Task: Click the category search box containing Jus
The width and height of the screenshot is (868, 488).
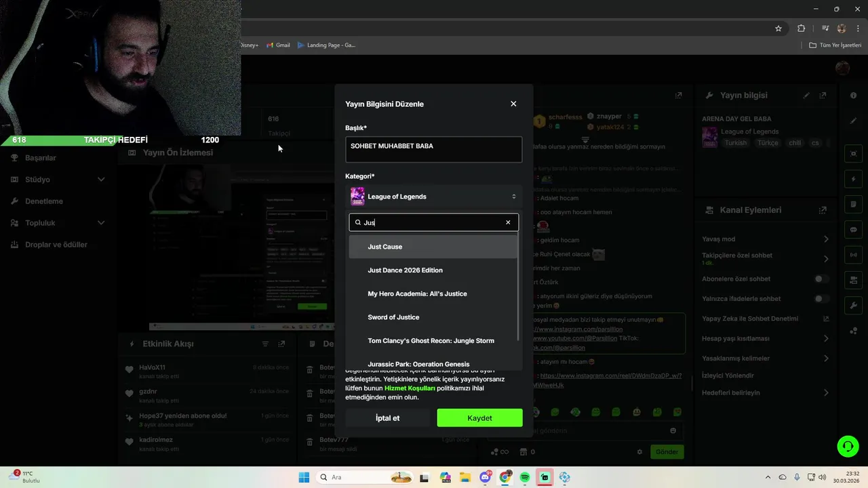Action: click(434, 222)
